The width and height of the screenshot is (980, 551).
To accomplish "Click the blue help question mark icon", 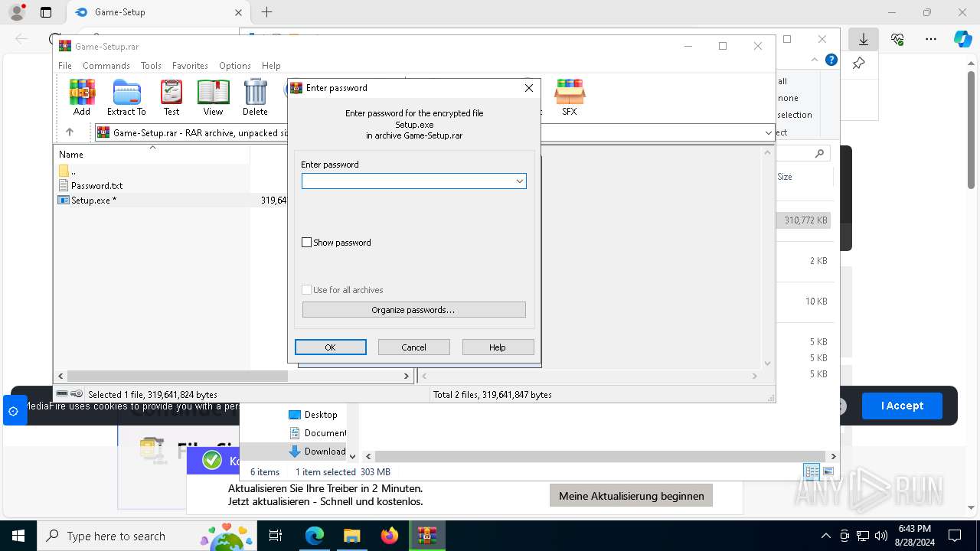I will pyautogui.click(x=831, y=60).
